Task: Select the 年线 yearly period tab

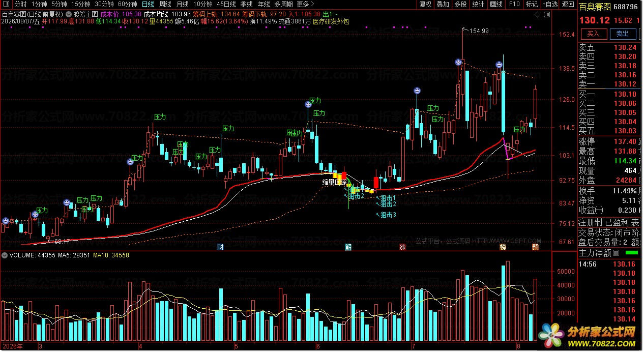Action: 264,4
